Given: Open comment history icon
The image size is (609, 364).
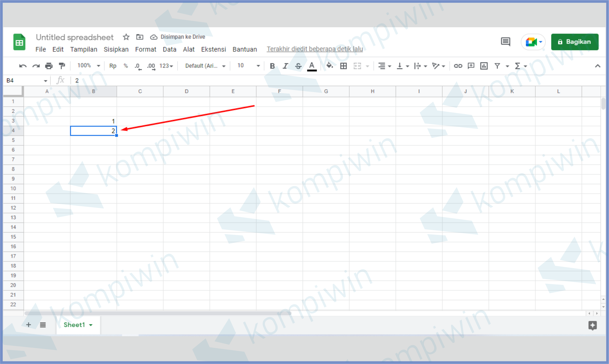Looking at the screenshot, I should pyautogui.click(x=505, y=42).
